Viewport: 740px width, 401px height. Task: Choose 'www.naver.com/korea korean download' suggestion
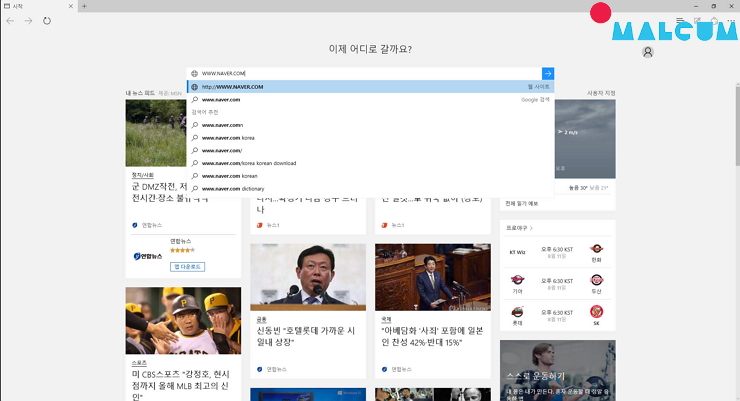coord(370,163)
